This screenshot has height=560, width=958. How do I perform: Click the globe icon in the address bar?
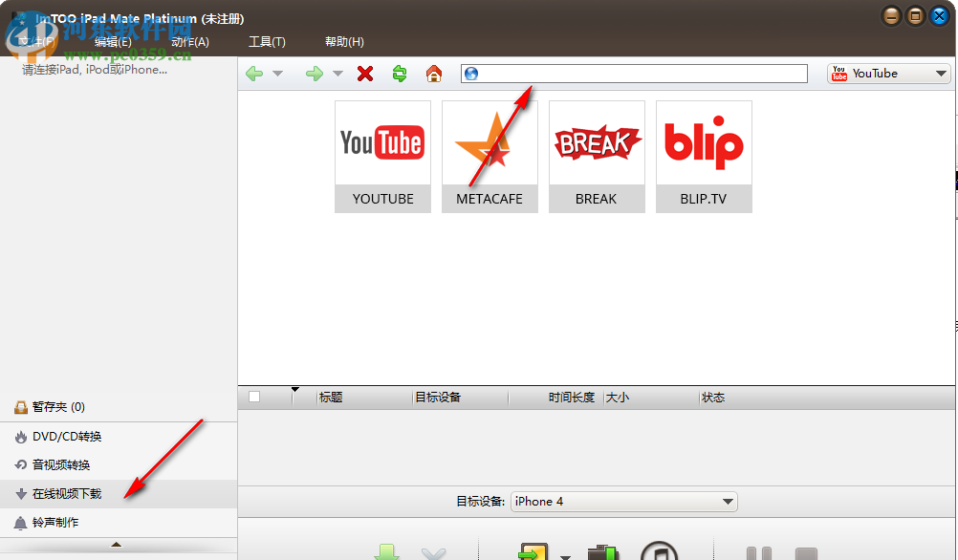tap(471, 74)
